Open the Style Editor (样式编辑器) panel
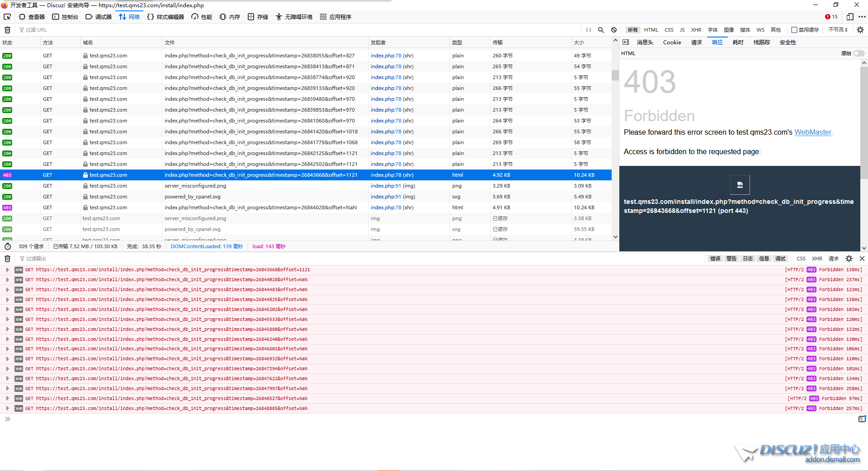Viewport: 868px width, 471px height. [x=165, y=17]
